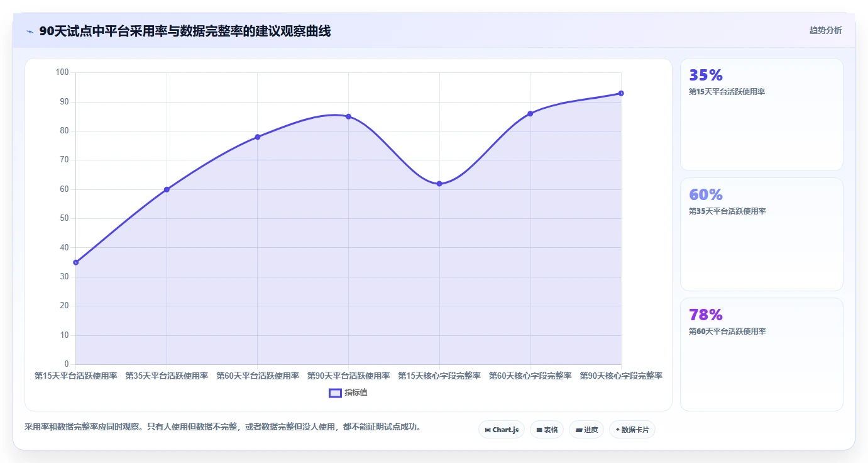The image size is (868, 463).
Task: Click the data point for 第90天平台活跃使用率
Action: coord(348,116)
